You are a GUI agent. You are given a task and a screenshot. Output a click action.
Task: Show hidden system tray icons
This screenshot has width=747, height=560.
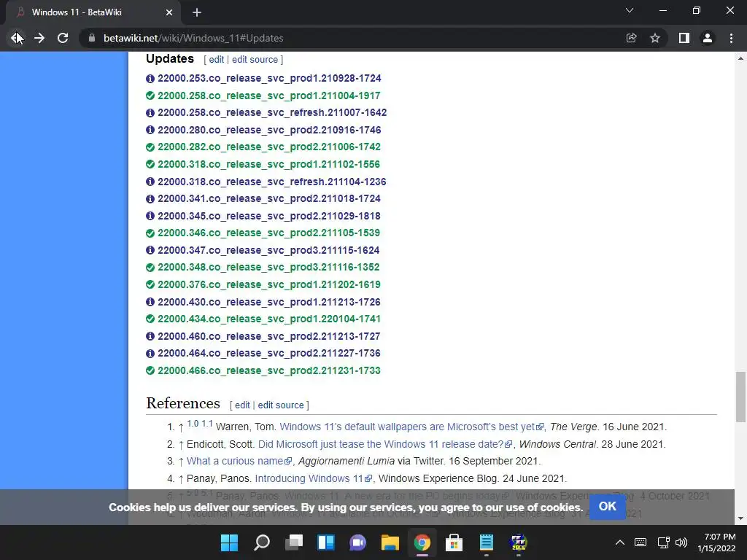620,542
